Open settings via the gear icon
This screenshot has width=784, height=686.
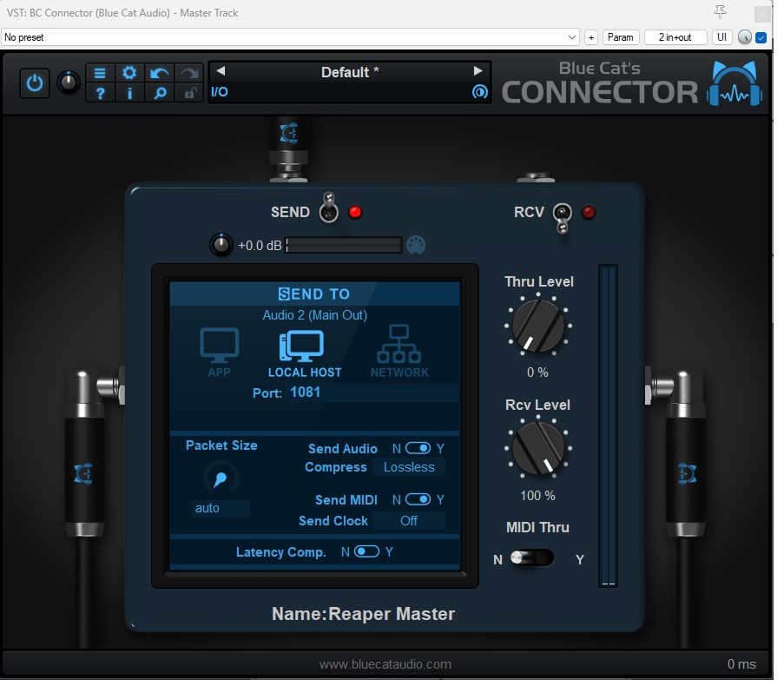[129, 73]
